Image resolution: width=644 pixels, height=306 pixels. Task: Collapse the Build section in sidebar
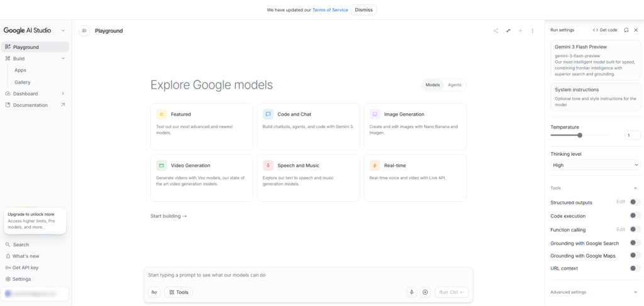(x=63, y=58)
